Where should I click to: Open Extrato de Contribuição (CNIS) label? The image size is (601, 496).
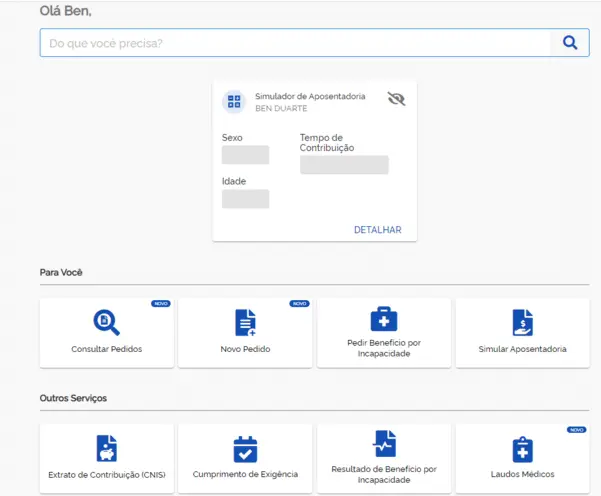(x=107, y=475)
